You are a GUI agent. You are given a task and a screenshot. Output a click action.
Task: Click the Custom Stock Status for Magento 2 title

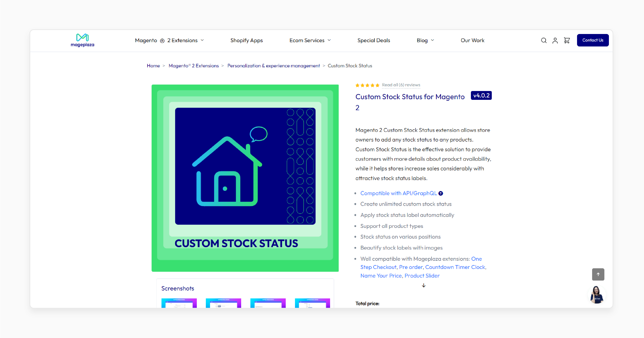click(410, 102)
